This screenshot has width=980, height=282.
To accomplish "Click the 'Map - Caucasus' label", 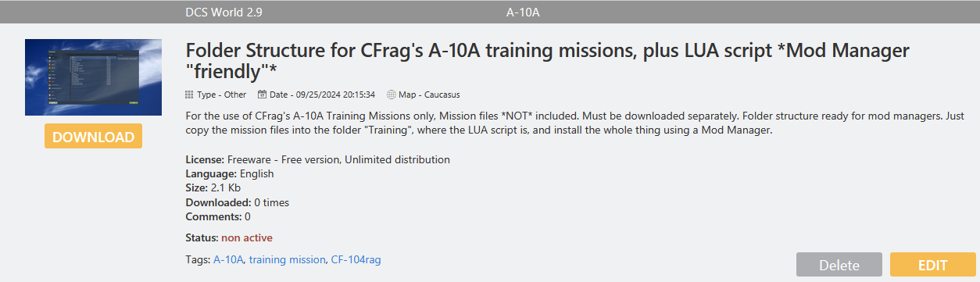I will [429, 95].
